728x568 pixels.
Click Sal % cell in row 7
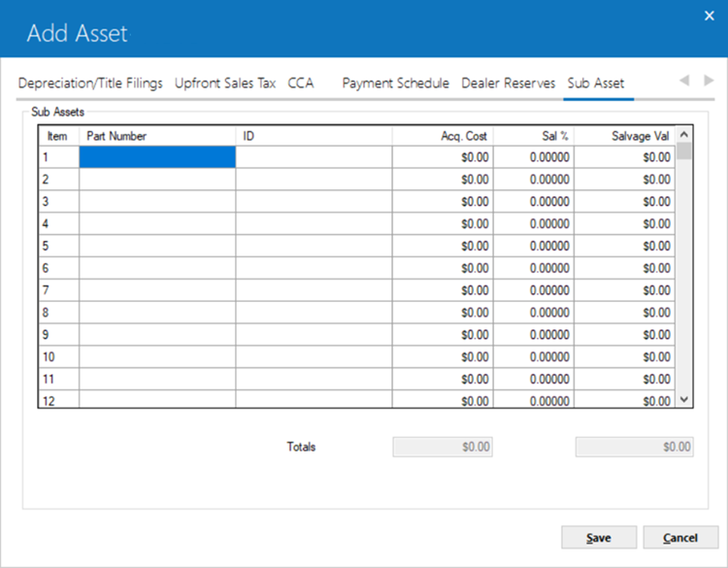click(534, 290)
